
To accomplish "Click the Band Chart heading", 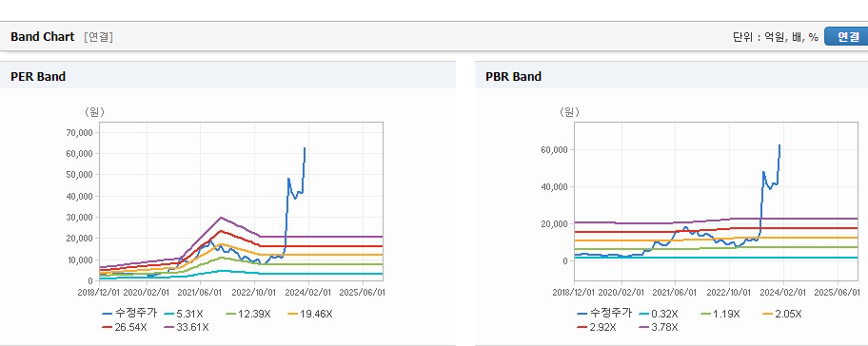I will pyautogui.click(x=42, y=36).
